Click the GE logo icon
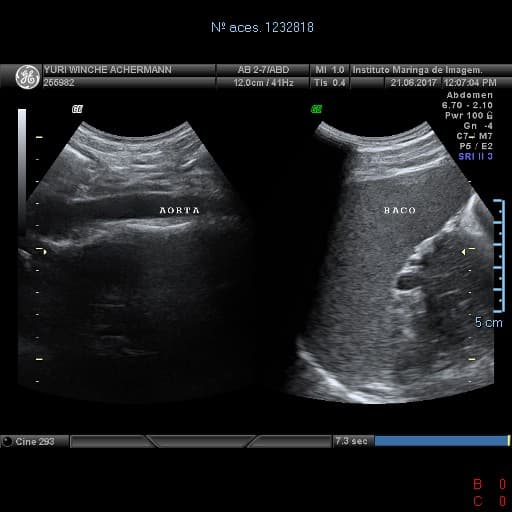 pos(27,77)
